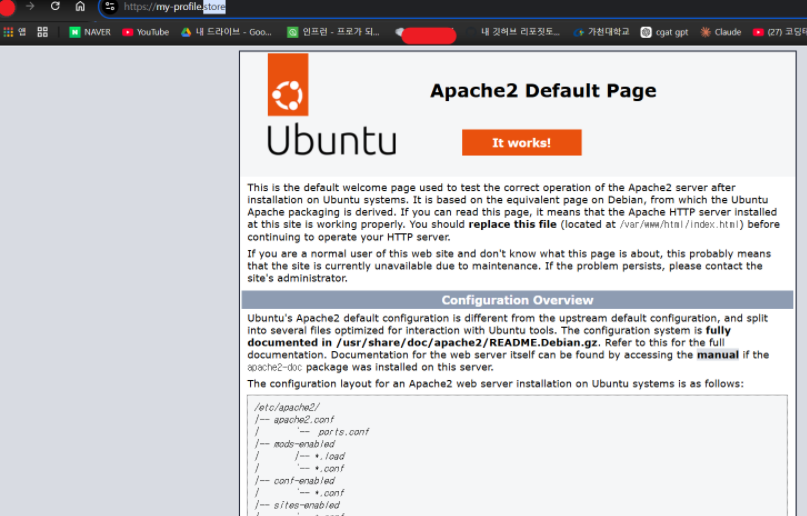Image resolution: width=807 pixels, height=516 pixels.
Task: Open the Claude bookmark
Action: (721, 32)
